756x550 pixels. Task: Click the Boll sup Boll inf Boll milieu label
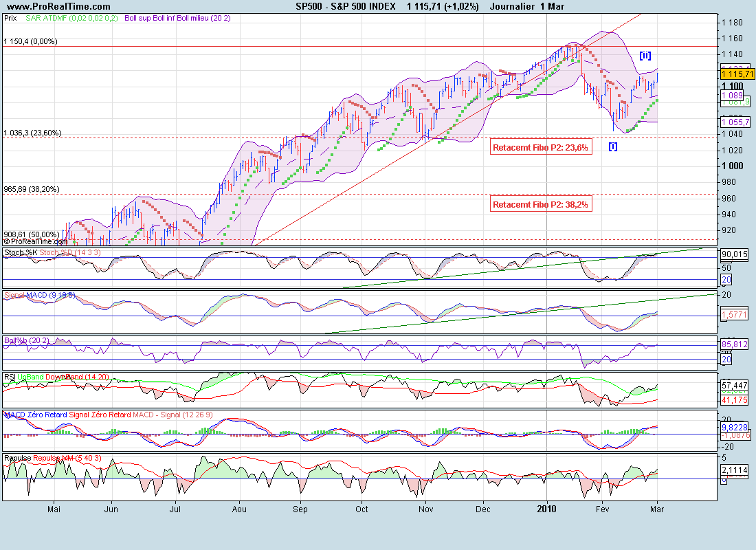point(177,18)
